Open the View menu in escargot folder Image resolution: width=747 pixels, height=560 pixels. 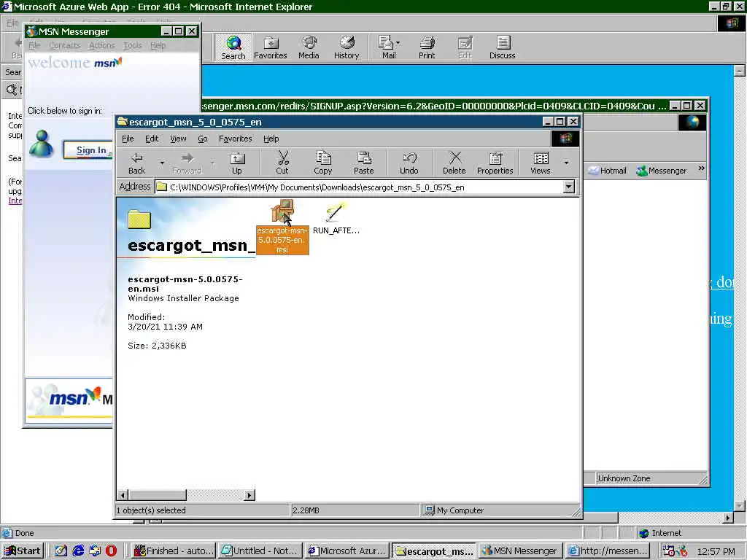[x=178, y=139]
